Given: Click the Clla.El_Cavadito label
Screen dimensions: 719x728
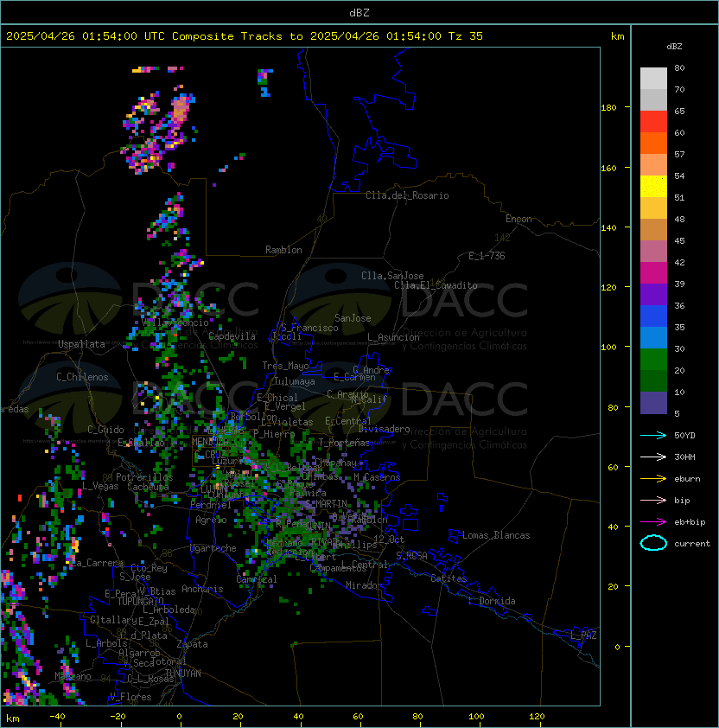Looking at the screenshot, I should pyautogui.click(x=436, y=285).
